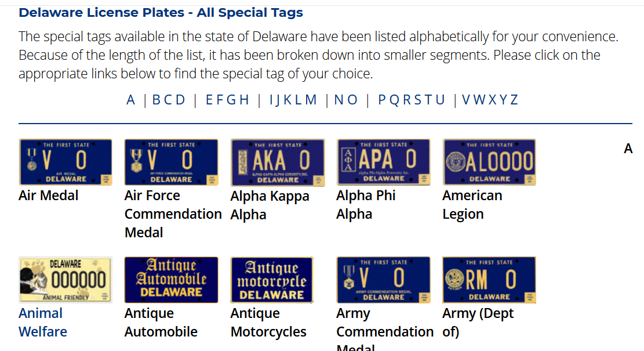
Task: Select the N O section link
Action: pyautogui.click(x=346, y=100)
